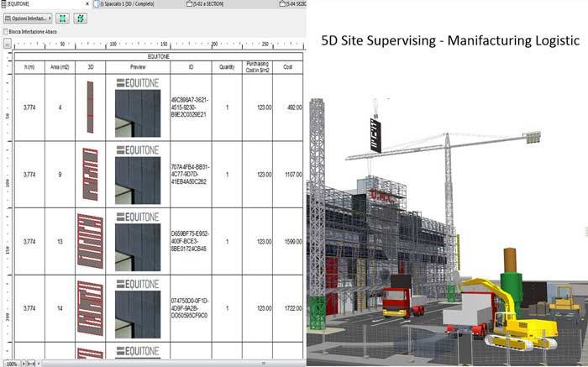Select the 'h (m)' column header
The height and width of the screenshot is (367, 588).
[29, 67]
